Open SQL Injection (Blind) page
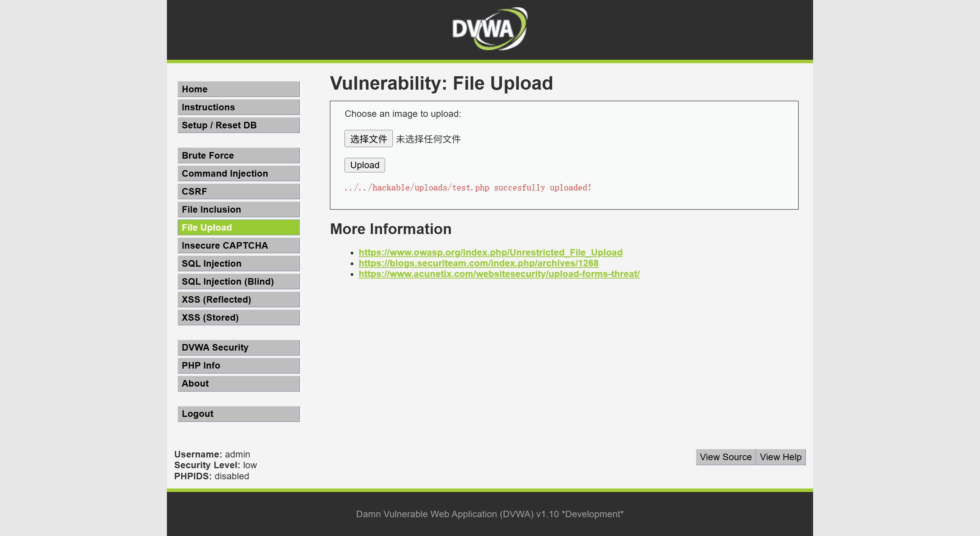This screenshot has height=536, width=980. pos(238,282)
